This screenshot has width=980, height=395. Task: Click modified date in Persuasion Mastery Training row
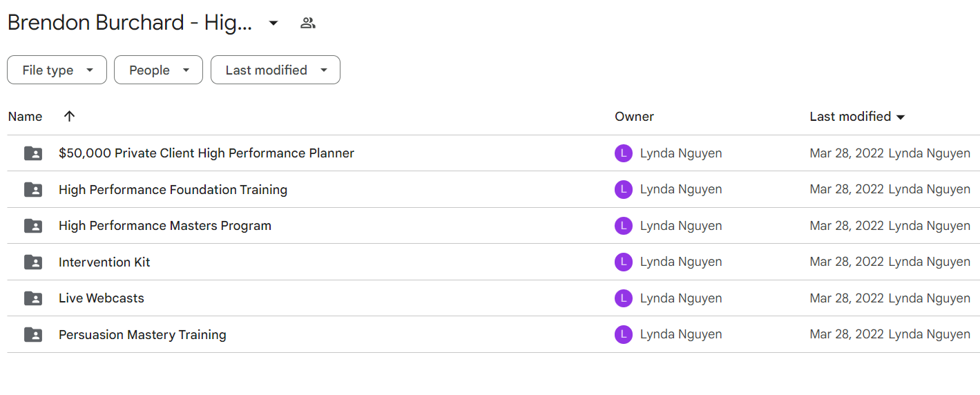847,334
